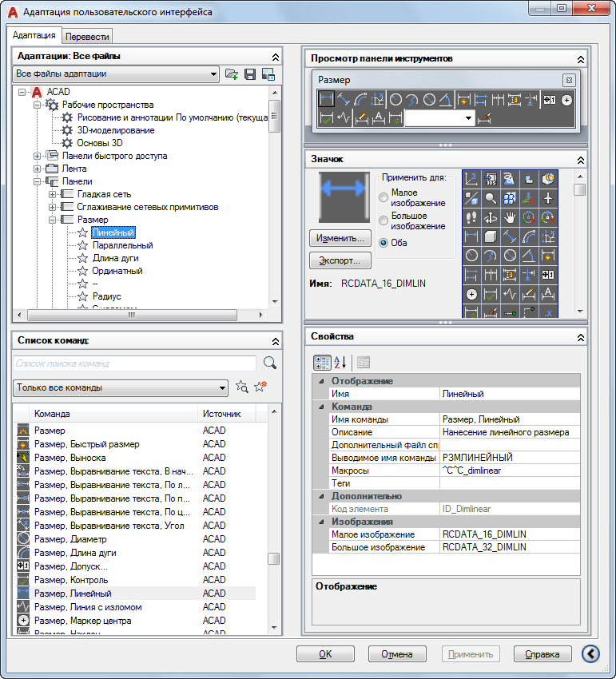This screenshot has width=616, height=679.
Task: Open help with Справка button
Action: click(x=542, y=654)
